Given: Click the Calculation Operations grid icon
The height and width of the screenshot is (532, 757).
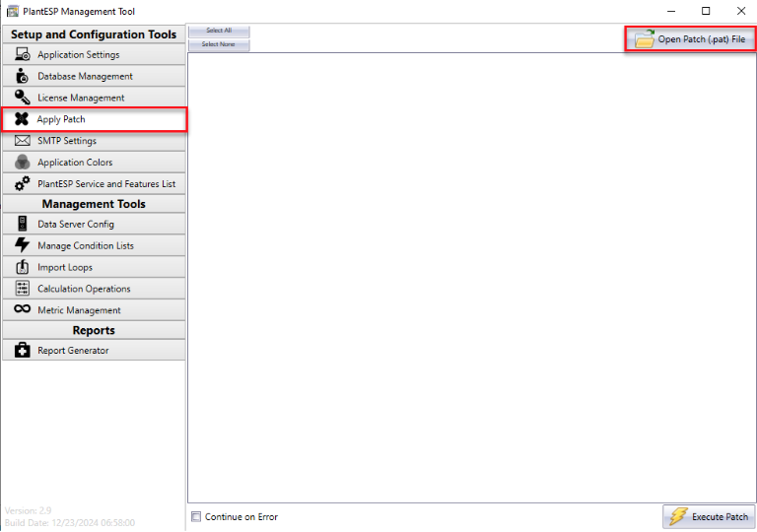Looking at the screenshot, I should click(23, 289).
